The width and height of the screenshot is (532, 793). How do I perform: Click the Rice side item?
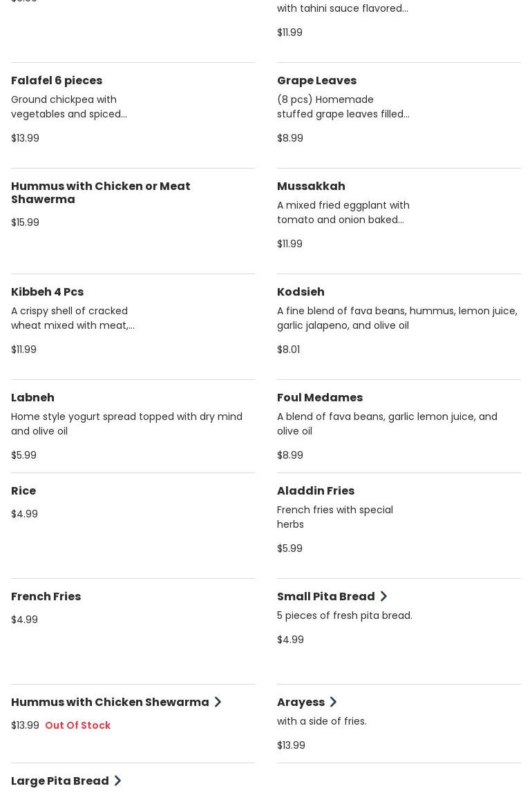pos(23,490)
